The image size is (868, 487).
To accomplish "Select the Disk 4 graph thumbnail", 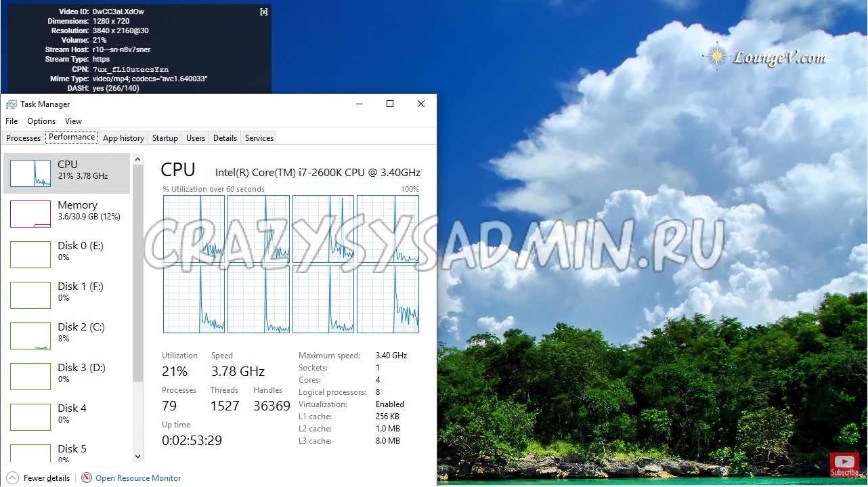I will point(30,417).
